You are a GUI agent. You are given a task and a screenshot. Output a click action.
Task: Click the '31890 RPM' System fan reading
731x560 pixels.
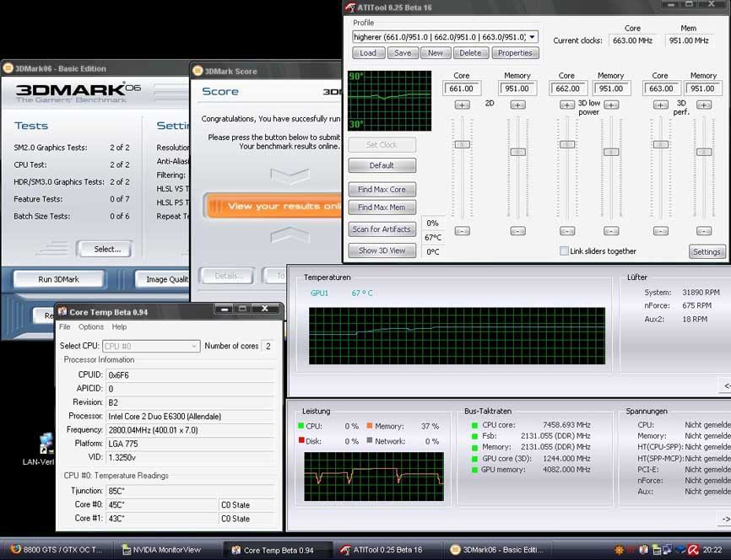click(701, 292)
